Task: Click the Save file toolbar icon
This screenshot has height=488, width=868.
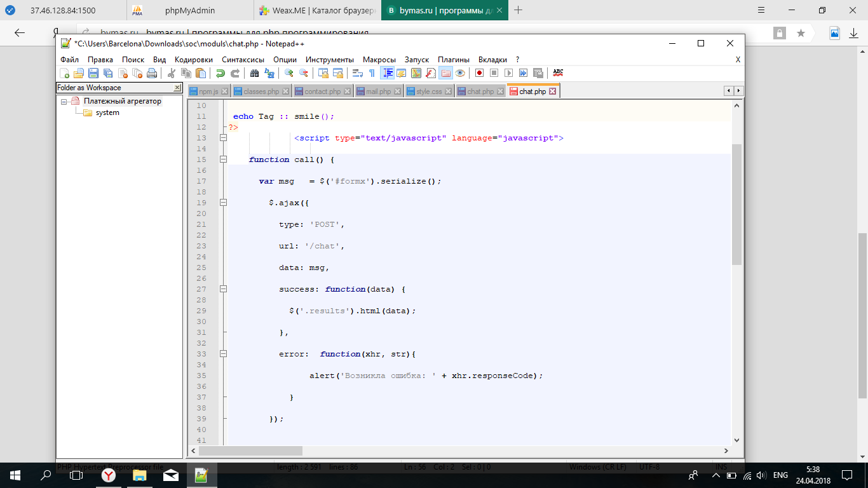Action: (93, 73)
